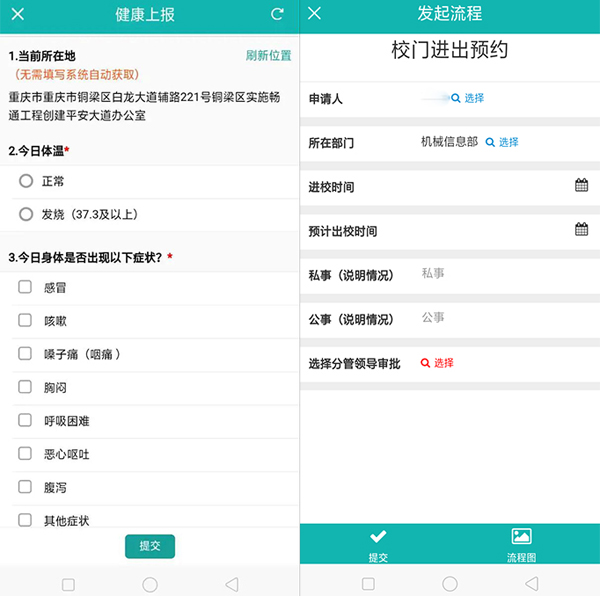The width and height of the screenshot is (600, 596).
Task: Close the 发起流程 workflow page
Action: (x=315, y=14)
